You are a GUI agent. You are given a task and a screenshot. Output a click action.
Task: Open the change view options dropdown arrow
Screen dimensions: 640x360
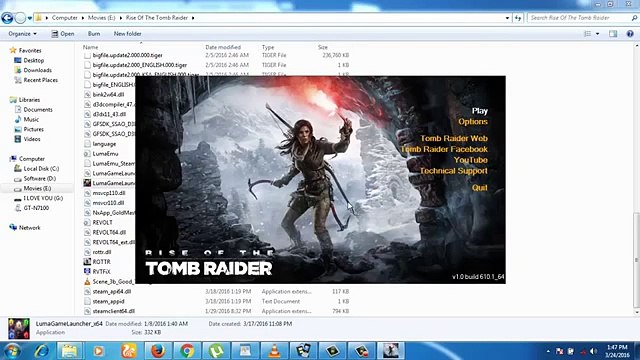tap(598, 34)
